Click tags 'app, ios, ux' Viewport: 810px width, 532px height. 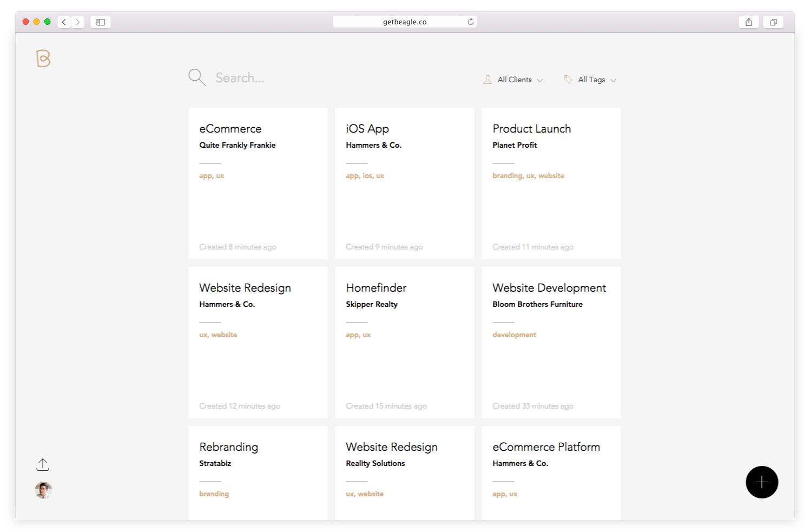tap(365, 176)
